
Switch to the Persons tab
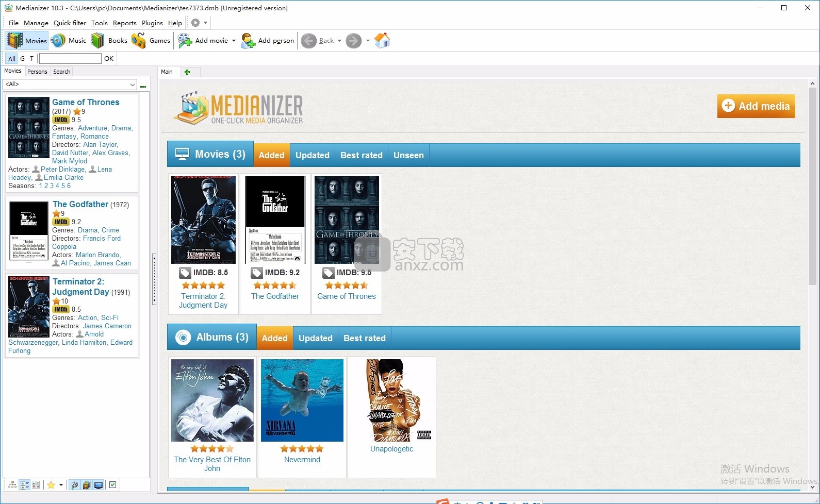pyautogui.click(x=37, y=72)
